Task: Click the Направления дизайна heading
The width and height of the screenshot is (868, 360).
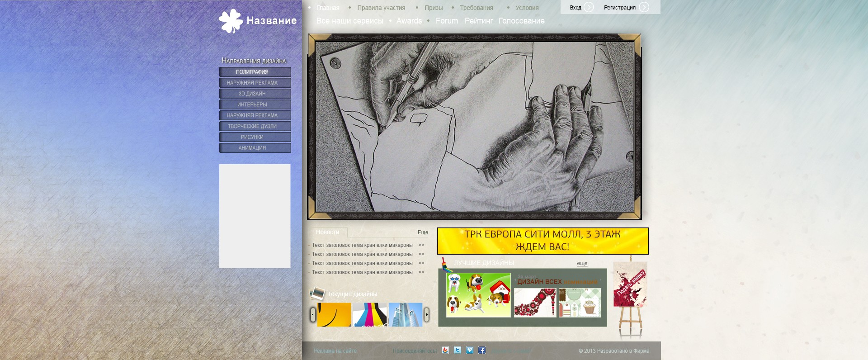Action: [254, 61]
